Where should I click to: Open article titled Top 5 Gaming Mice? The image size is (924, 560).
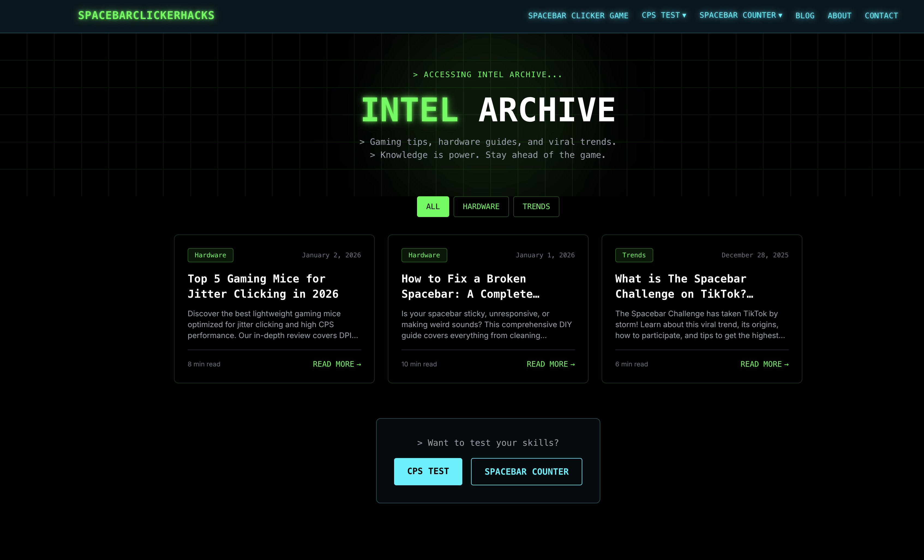[x=263, y=286]
